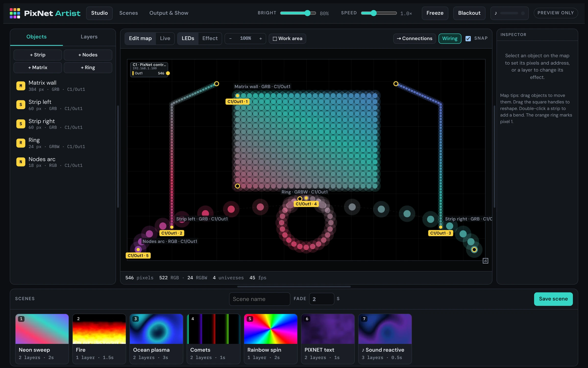Select the Ocean plasma scene thumbnail
The height and width of the screenshot is (368, 588).
coord(156,329)
